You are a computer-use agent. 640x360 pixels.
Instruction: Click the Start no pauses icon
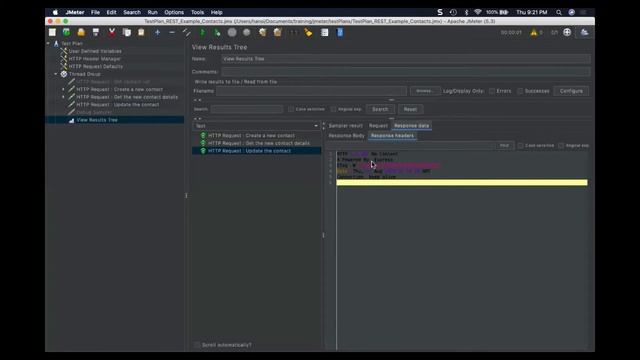pyautogui.click(x=217, y=32)
